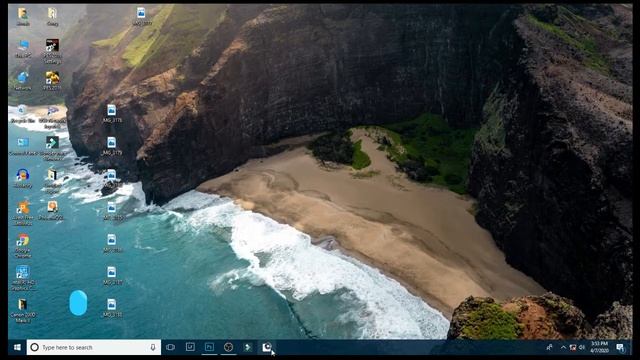Open the Network desktop icon
The width and height of the screenshot is (640, 360).
coord(23,81)
